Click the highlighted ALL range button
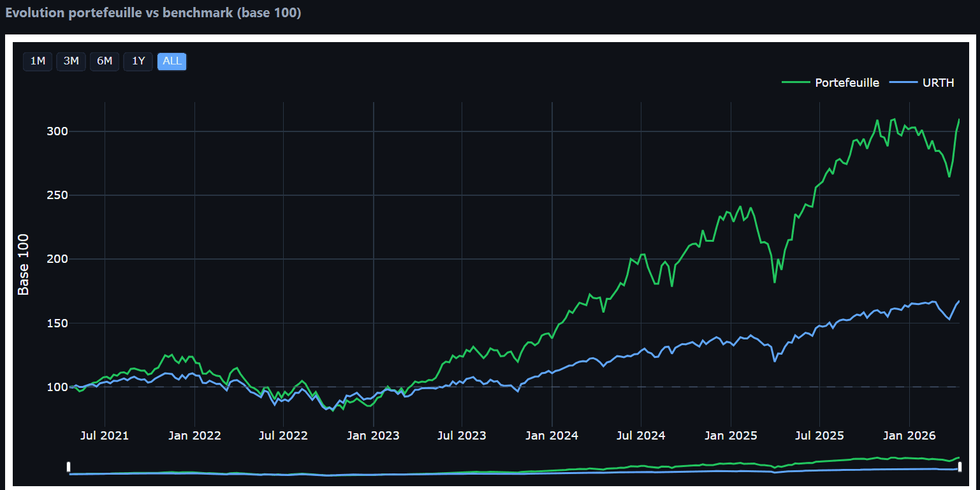The width and height of the screenshot is (980, 490). tap(172, 61)
